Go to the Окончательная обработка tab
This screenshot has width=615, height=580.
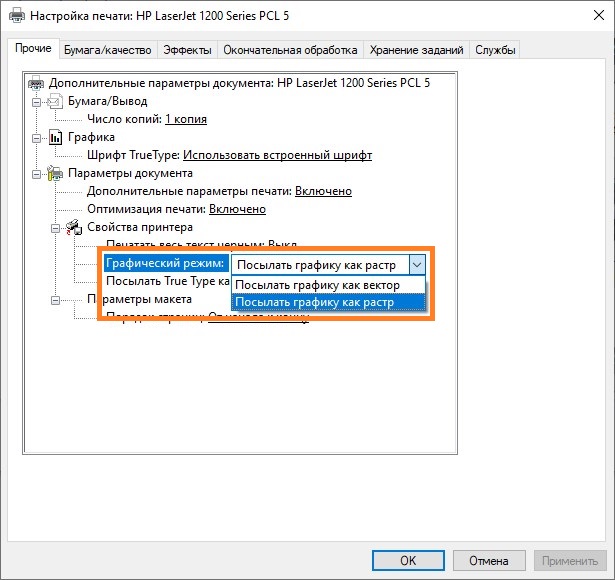(x=290, y=50)
